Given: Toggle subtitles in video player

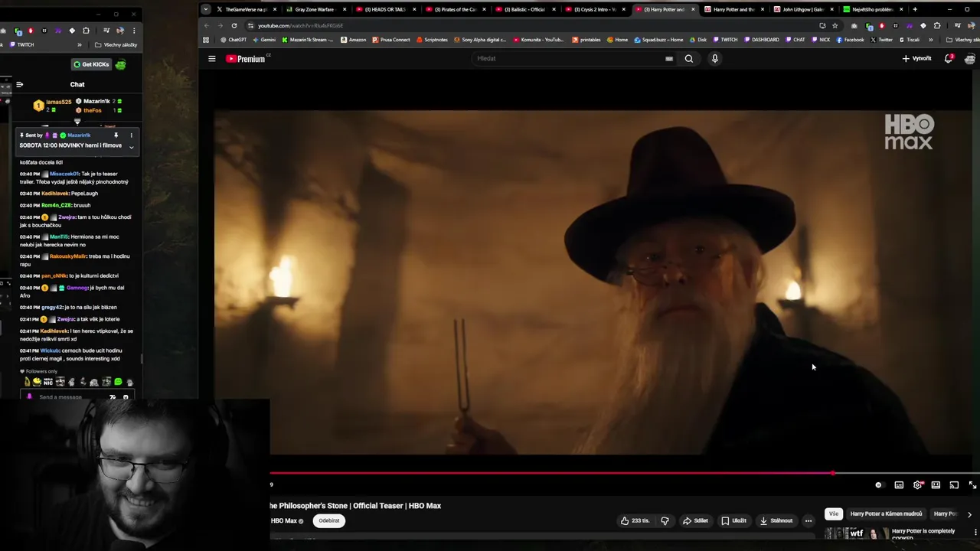Looking at the screenshot, I should pos(899,485).
